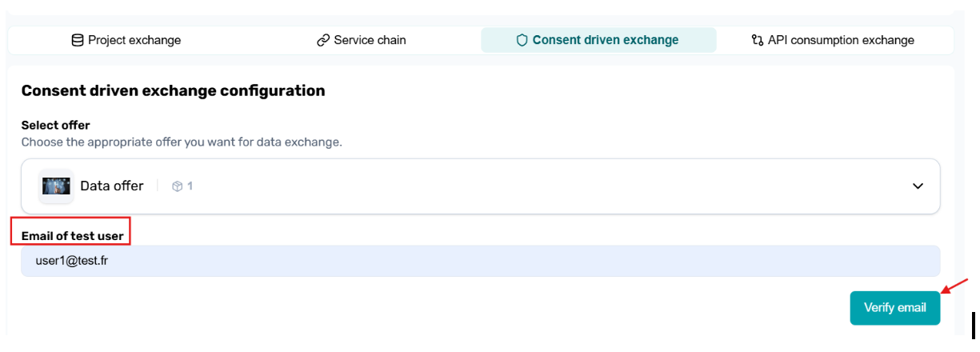
Task: Click the Data offer thumbnail image
Action: (x=56, y=186)
